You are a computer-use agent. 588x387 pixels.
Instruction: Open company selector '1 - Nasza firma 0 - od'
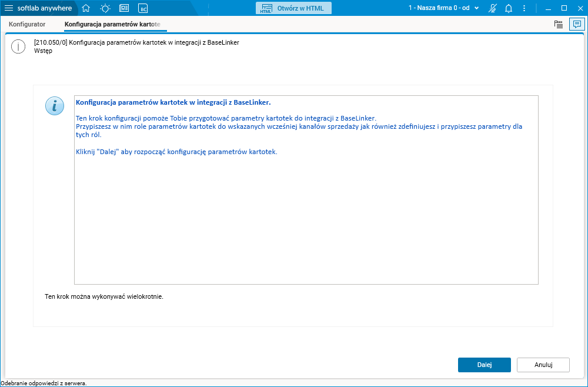click(443, 8)
